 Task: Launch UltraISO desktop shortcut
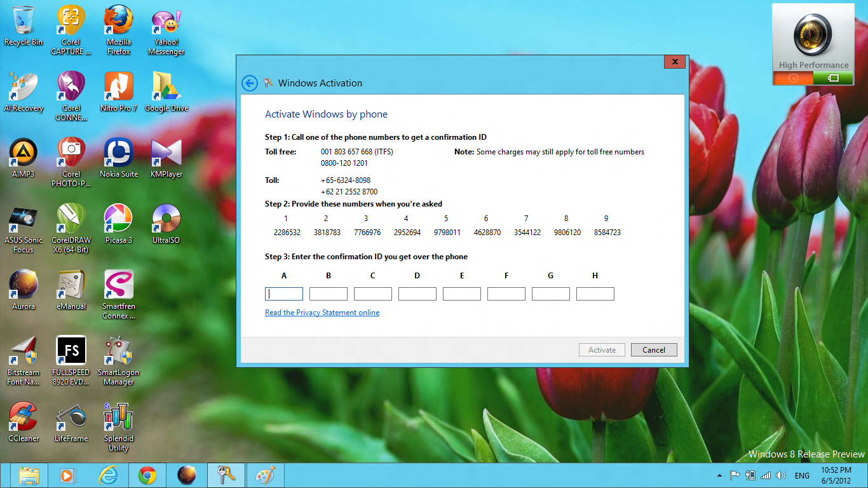pos(166,224)
